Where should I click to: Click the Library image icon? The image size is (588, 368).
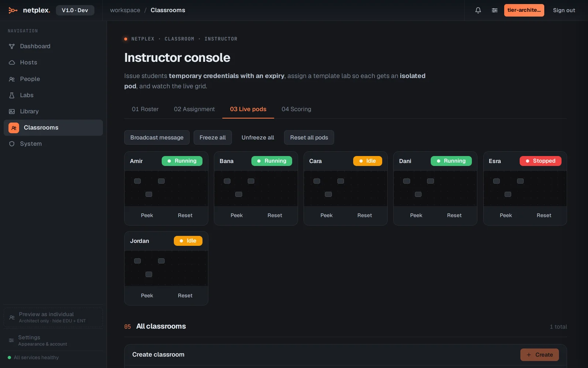pos(12,112)
